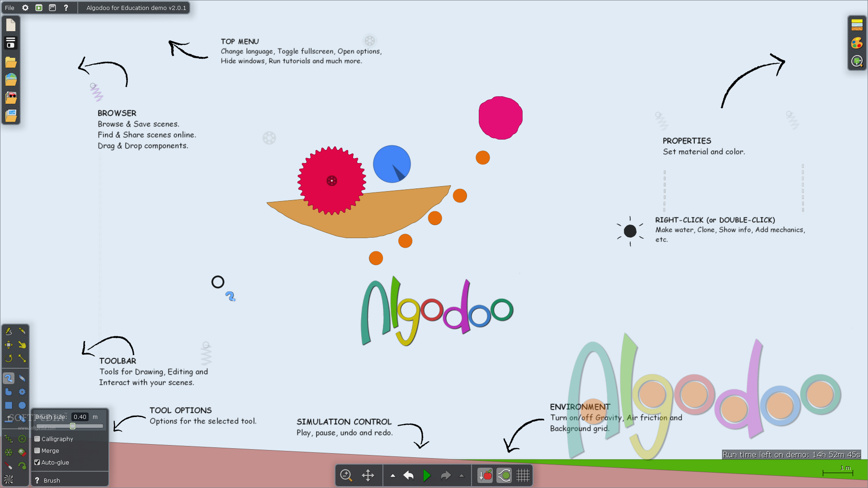The image size is (868, 488).
Task: Select the Gear tool
Action: coord(22,392)
